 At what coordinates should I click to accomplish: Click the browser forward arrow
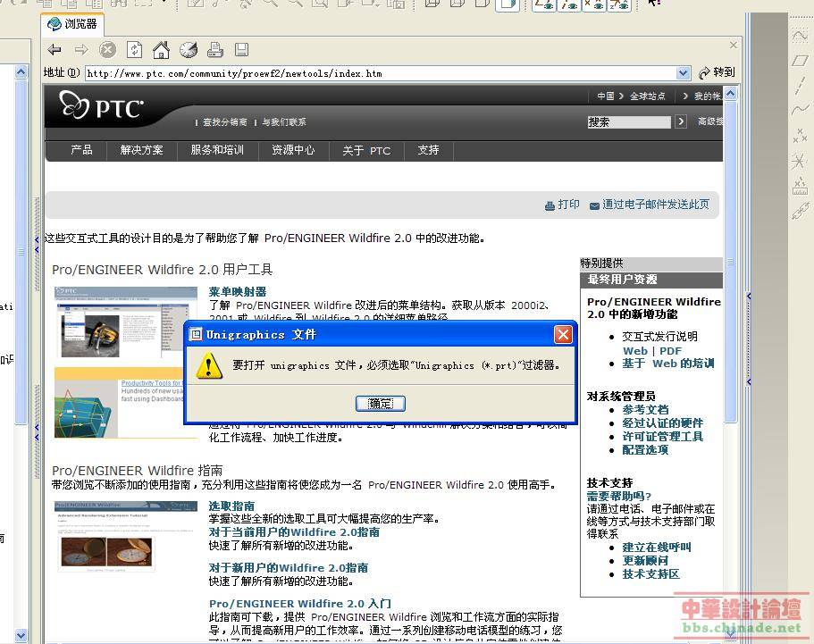[81, 50]
